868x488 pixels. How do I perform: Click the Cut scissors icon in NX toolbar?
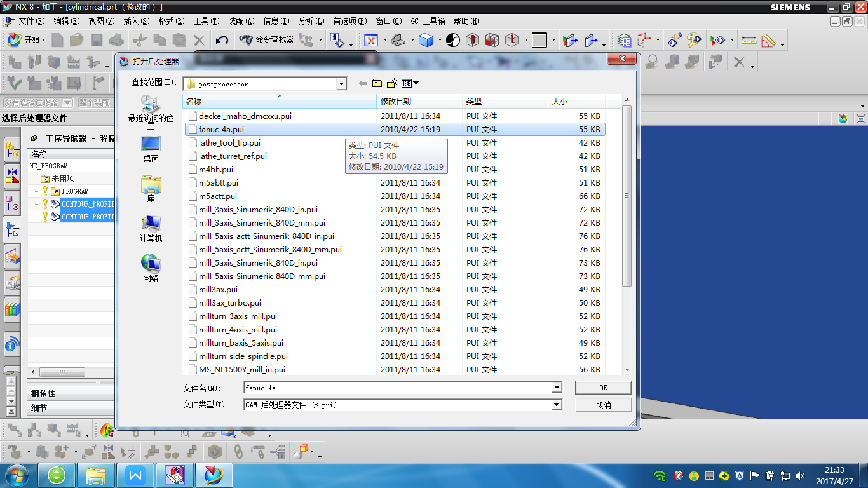tap(140, 40)
